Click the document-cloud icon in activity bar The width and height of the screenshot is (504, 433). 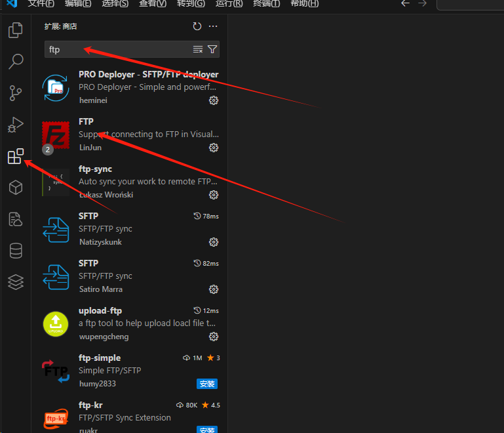[x=16, y=219]
